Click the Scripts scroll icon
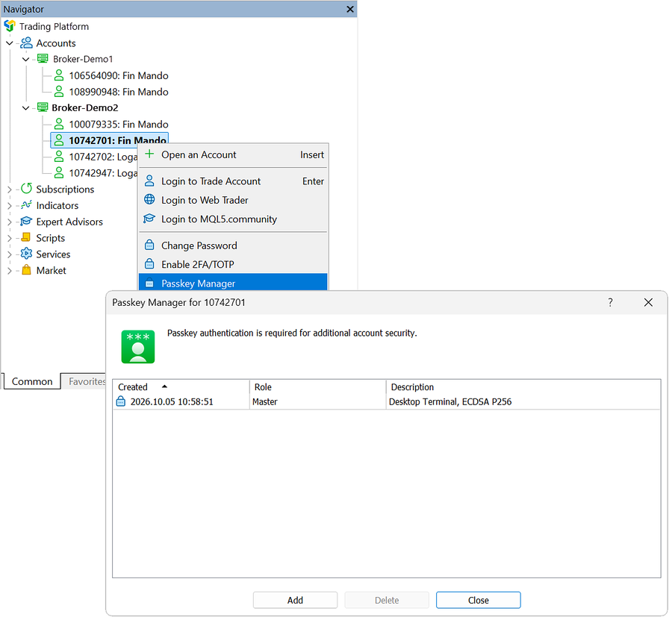 click(26, 238)
